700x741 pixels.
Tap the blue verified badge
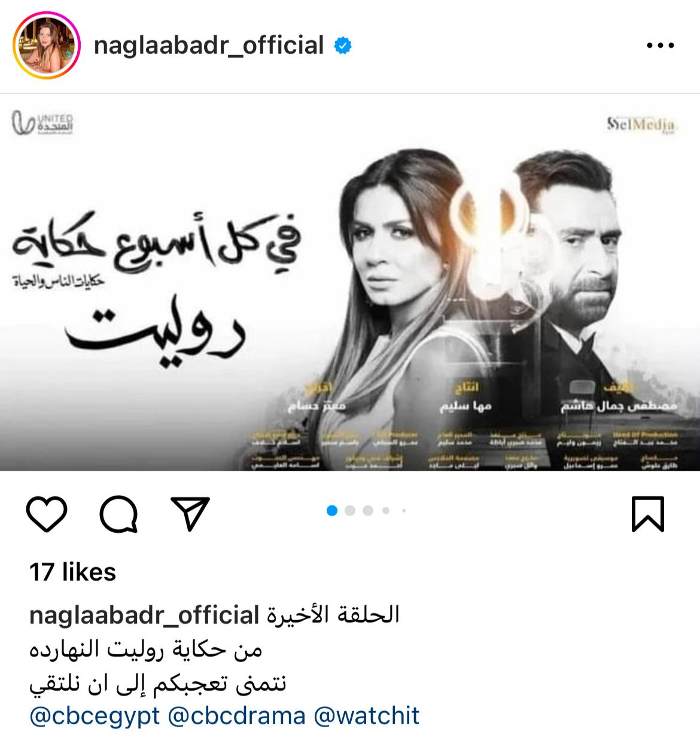[343, 46]
